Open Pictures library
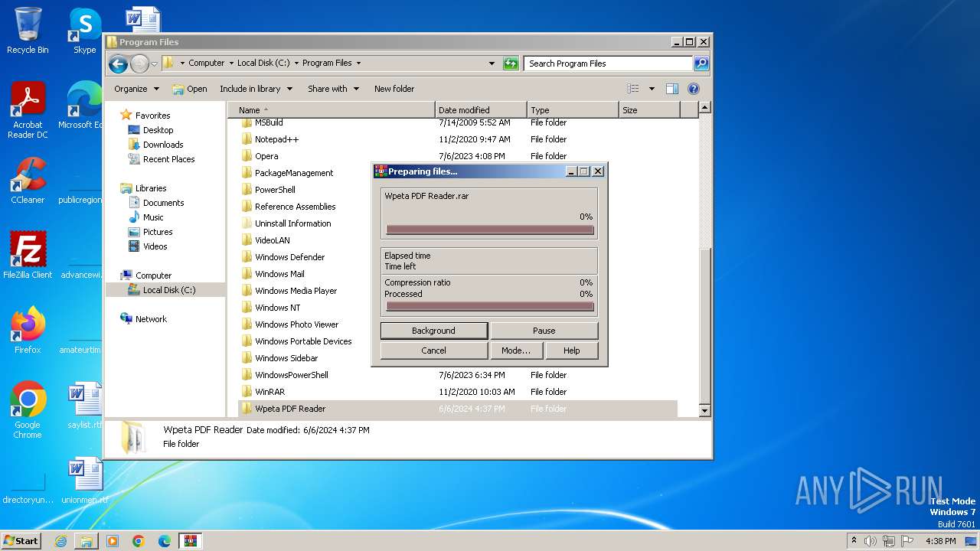 pos(158,232)
